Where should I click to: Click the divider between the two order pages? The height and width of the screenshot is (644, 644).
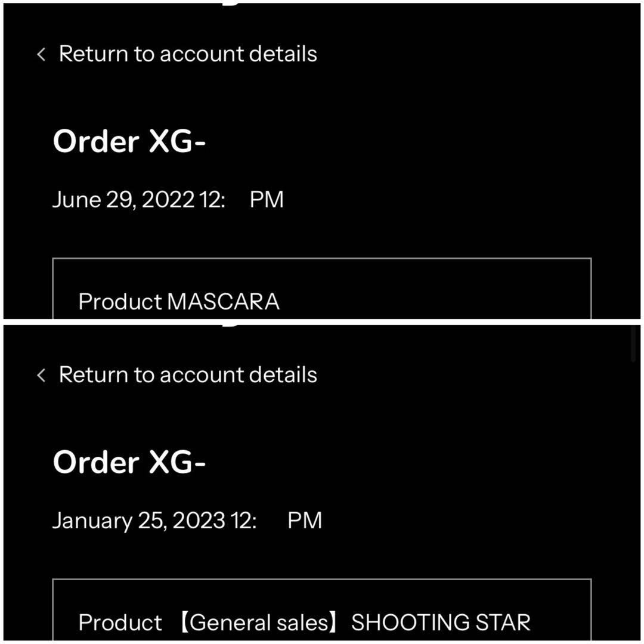point(322,320)
